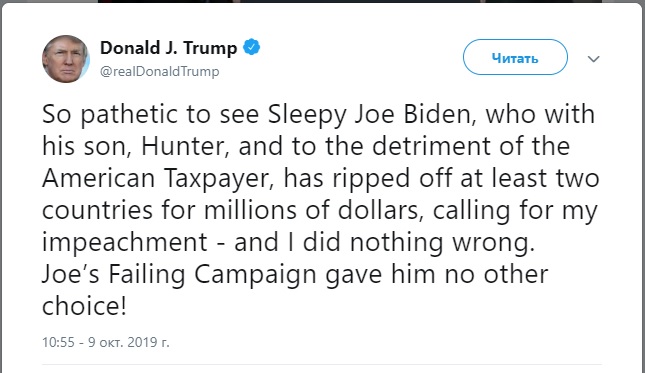The width and height of the screenshot is (645, 373).
Task: Click the word 'detriment' in the tweet
Action: click(431, 146)
